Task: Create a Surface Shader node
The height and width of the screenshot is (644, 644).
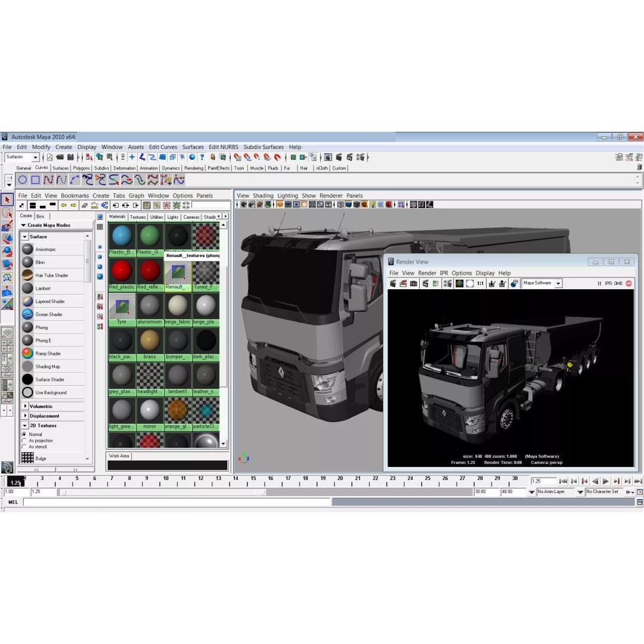Action: 52,379
